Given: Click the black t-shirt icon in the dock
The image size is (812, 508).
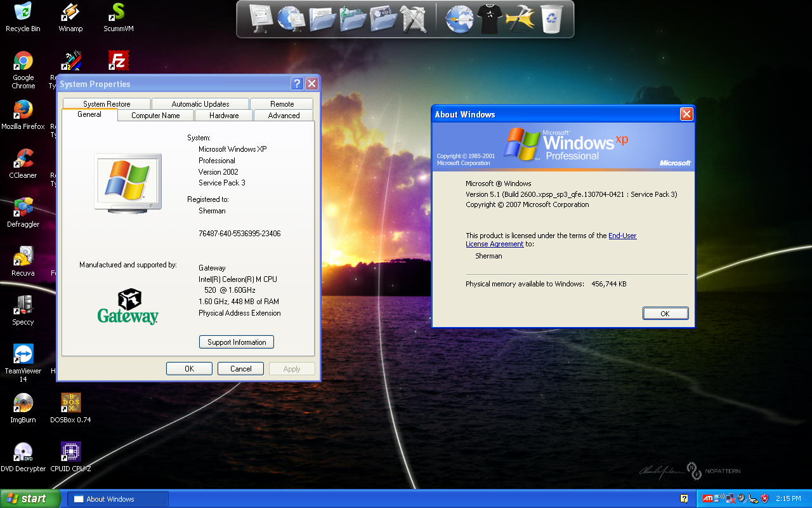Looking at the screenshot, I should pos(490,19).
